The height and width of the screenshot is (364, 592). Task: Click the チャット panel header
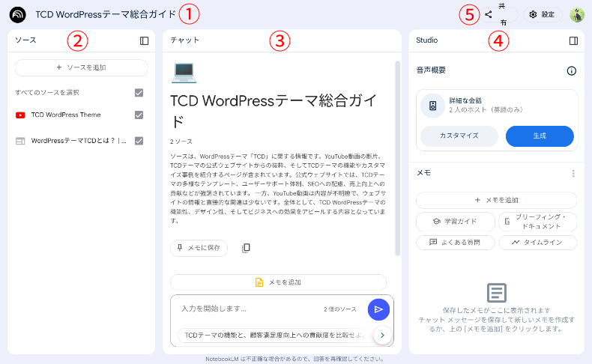pyautogui.click(x=184, y=40)
